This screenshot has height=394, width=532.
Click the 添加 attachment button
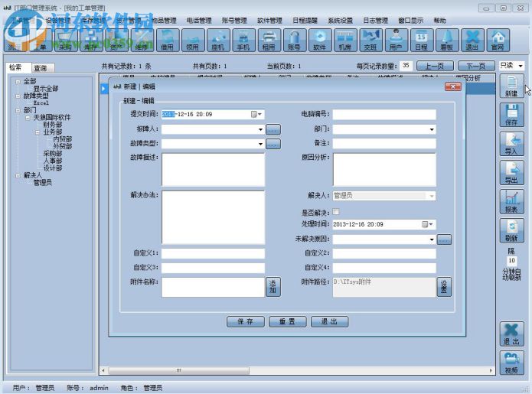pyautogui.click(x=273, y=287)
